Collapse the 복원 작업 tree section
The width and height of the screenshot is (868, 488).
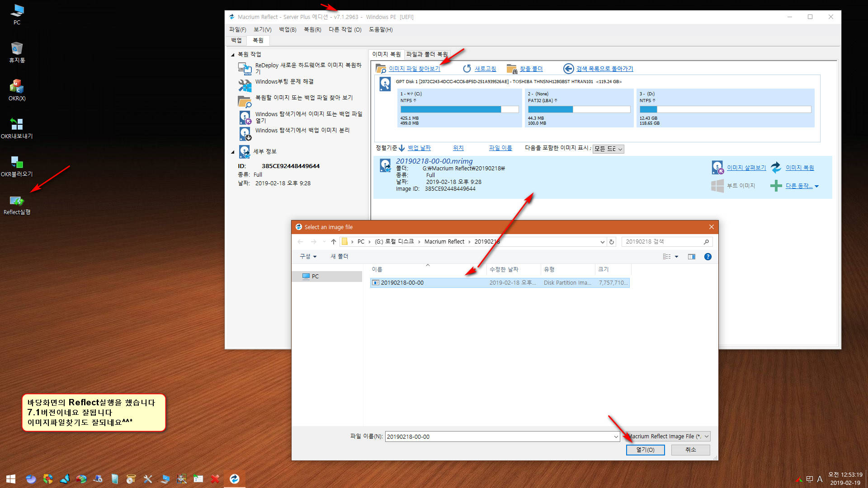(233, 55)
